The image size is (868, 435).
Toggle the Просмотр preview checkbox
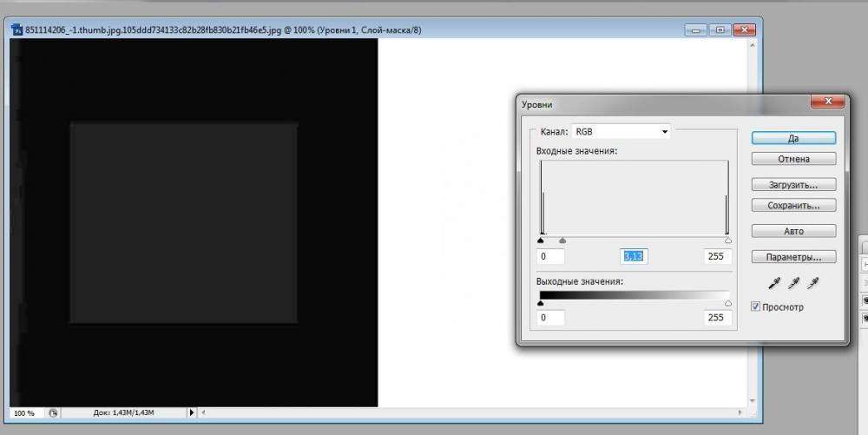[x=756, y=306]
